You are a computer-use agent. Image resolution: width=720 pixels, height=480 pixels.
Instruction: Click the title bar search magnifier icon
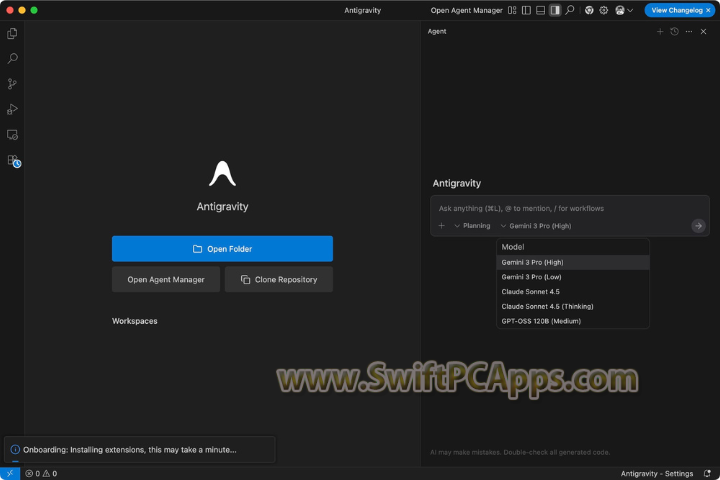pos(570,10)
